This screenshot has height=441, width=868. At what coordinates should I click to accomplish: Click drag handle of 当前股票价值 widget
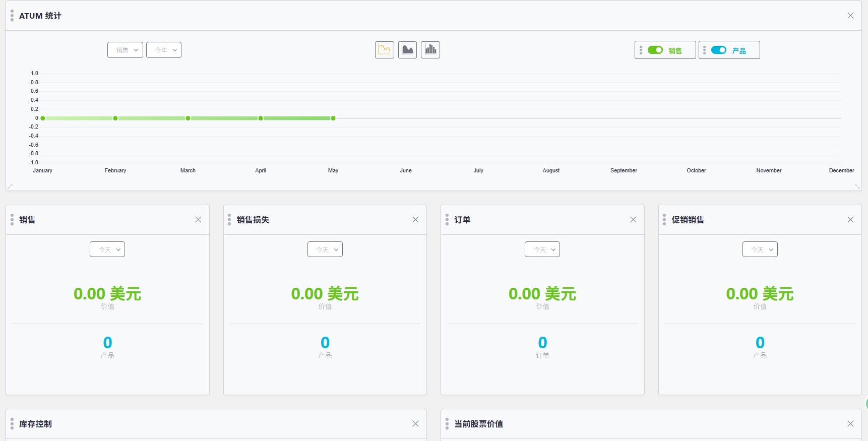click(x=447, y=424)
